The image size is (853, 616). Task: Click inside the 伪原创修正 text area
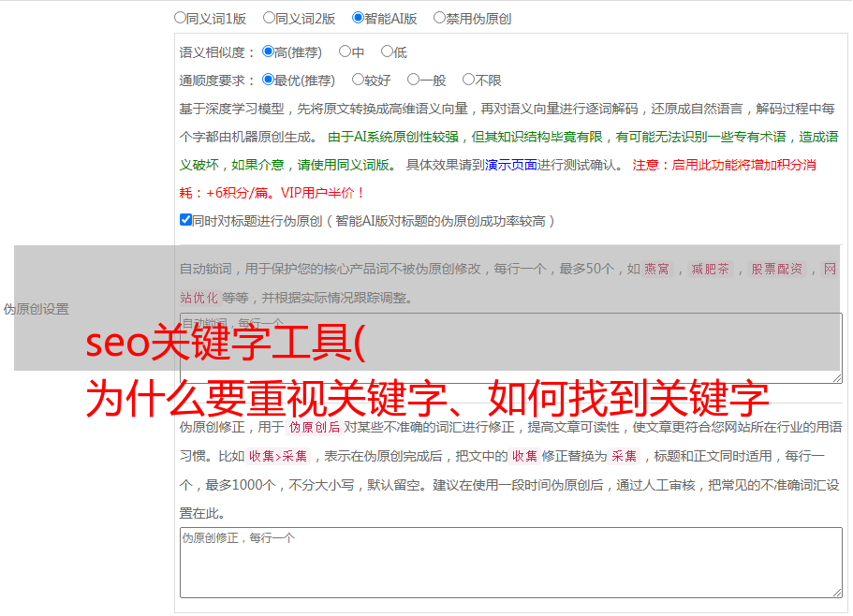(x=506, y=560)
